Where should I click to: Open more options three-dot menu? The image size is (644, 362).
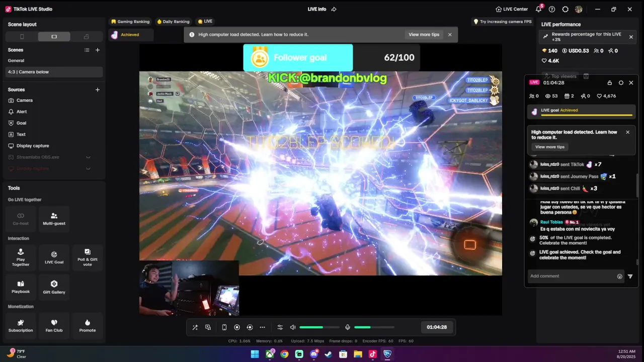(x=262, y=327)
